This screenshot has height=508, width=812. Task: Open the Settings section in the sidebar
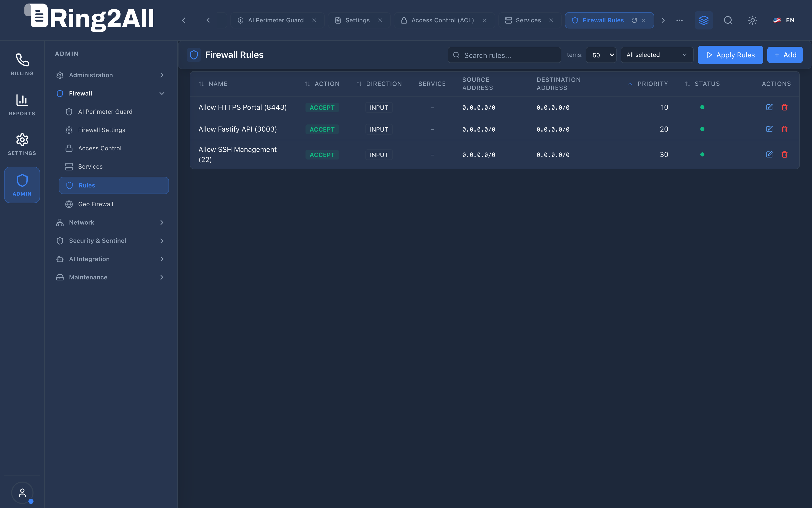coord(22,145)
